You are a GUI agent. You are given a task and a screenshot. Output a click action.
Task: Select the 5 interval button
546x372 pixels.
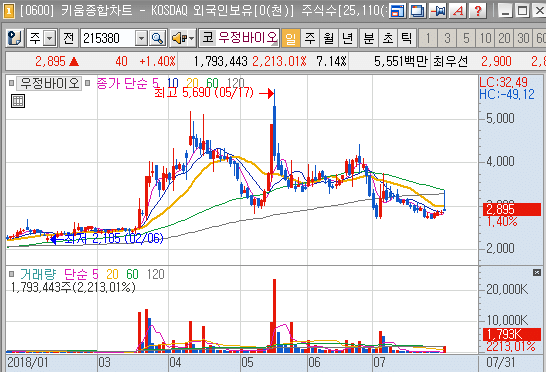point(466,38)
